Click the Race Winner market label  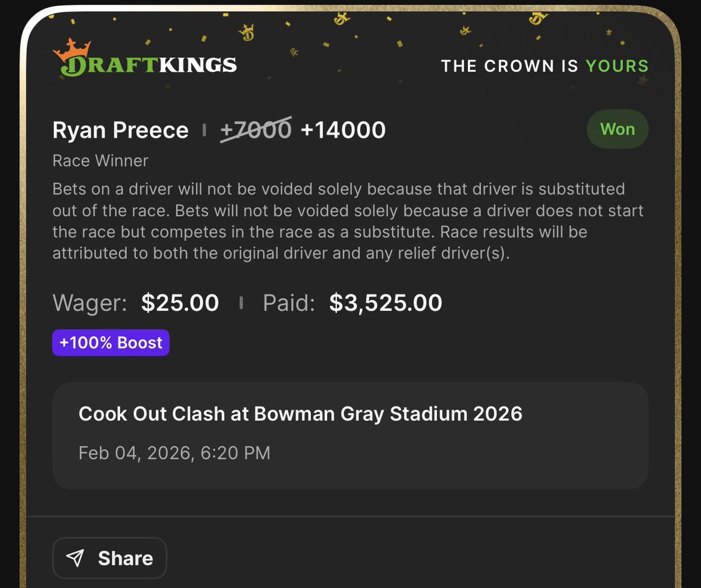[x=100, y=161]
